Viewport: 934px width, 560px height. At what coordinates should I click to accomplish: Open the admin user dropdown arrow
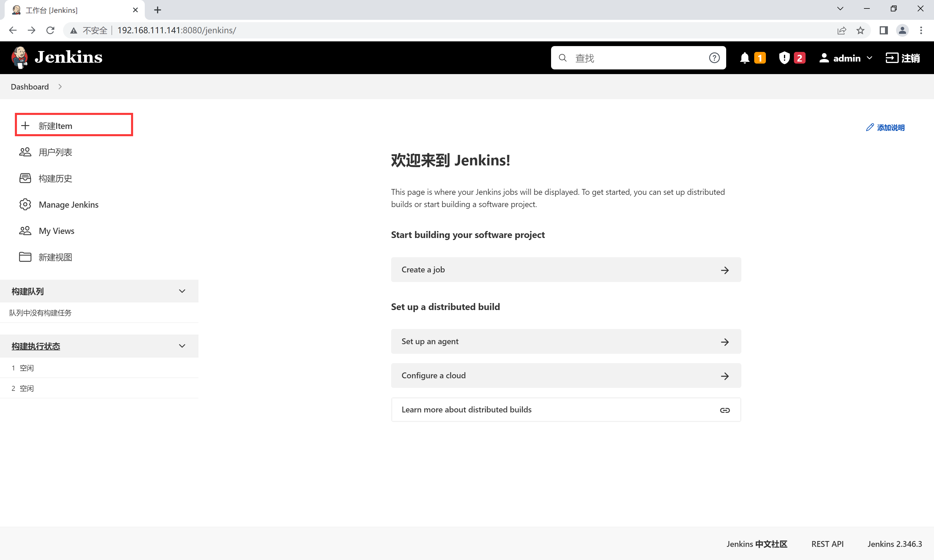coord(869,58)
